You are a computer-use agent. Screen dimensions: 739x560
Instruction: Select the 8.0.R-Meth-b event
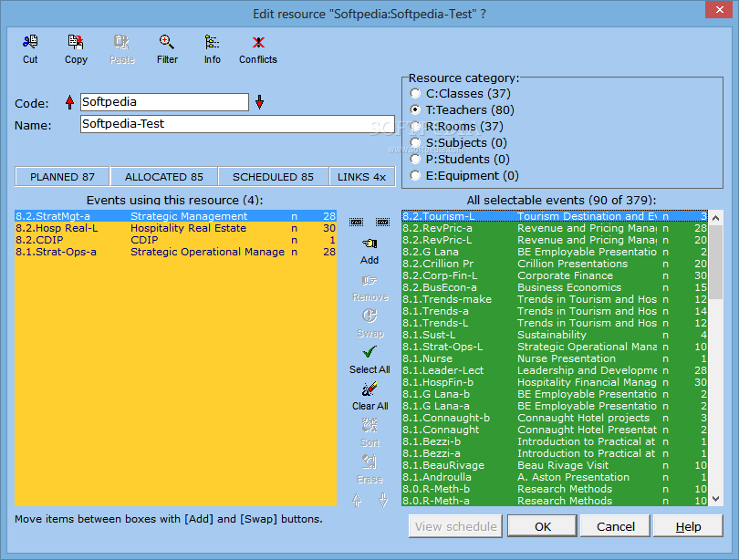coord(555,489)
